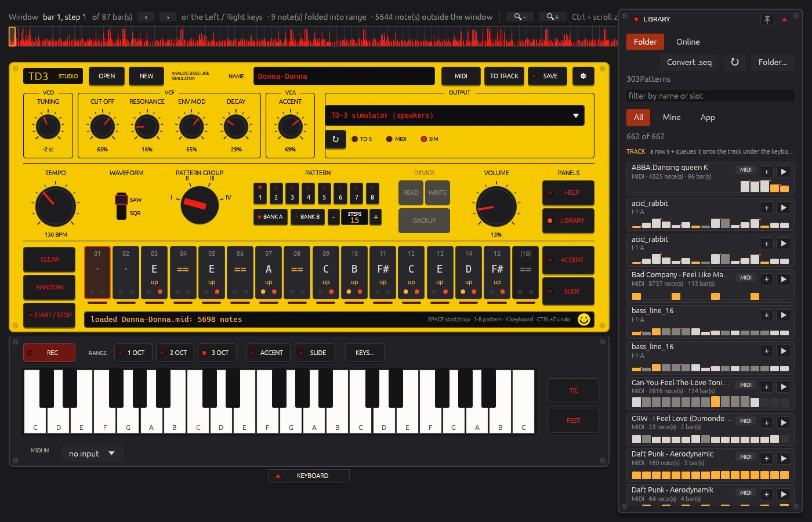
Task: Collapse the Library panel with the red triangle
Action: [x=784, y=19]
